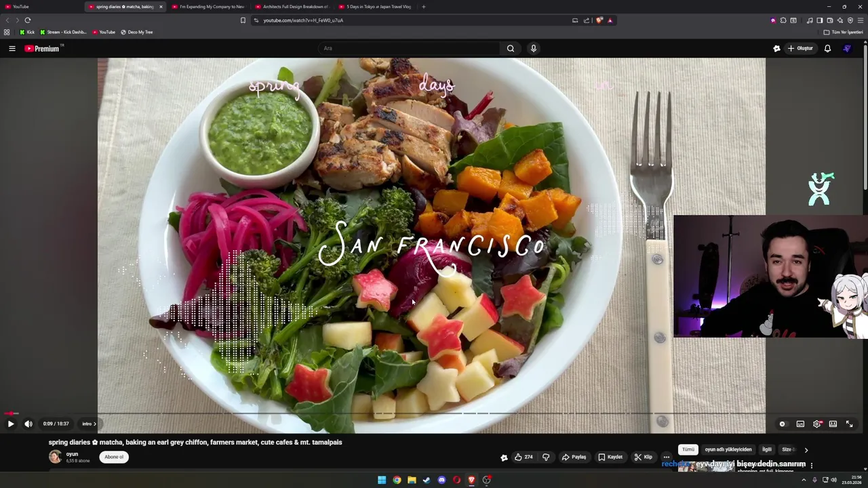Open the YouTube account avatar menu
This screenshot has height=488, width=868.
pyautogui.click(x=847, y=48)
